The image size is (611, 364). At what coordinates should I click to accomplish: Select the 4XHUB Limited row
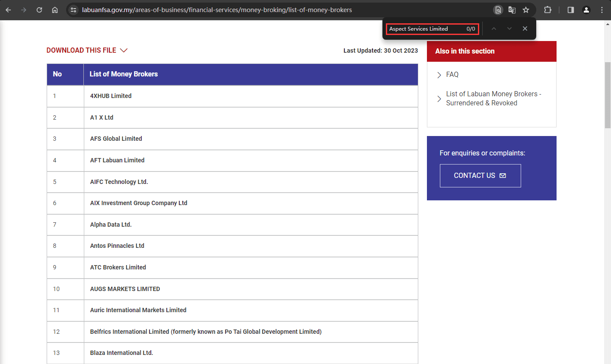232,96
